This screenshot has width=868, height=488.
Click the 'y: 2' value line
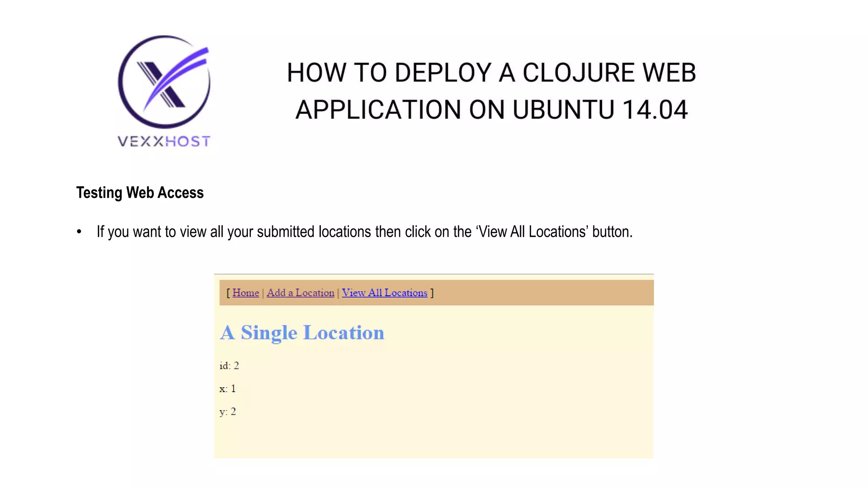point(228,412)
